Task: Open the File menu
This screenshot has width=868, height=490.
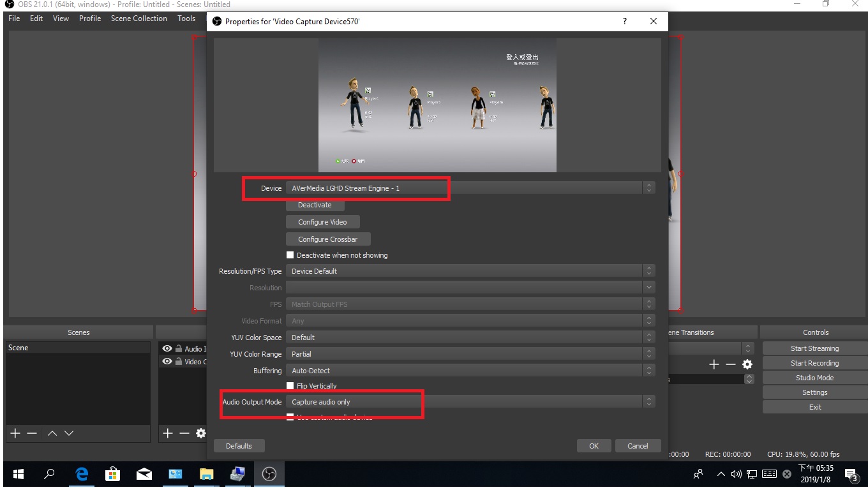Action: (14, 19)
